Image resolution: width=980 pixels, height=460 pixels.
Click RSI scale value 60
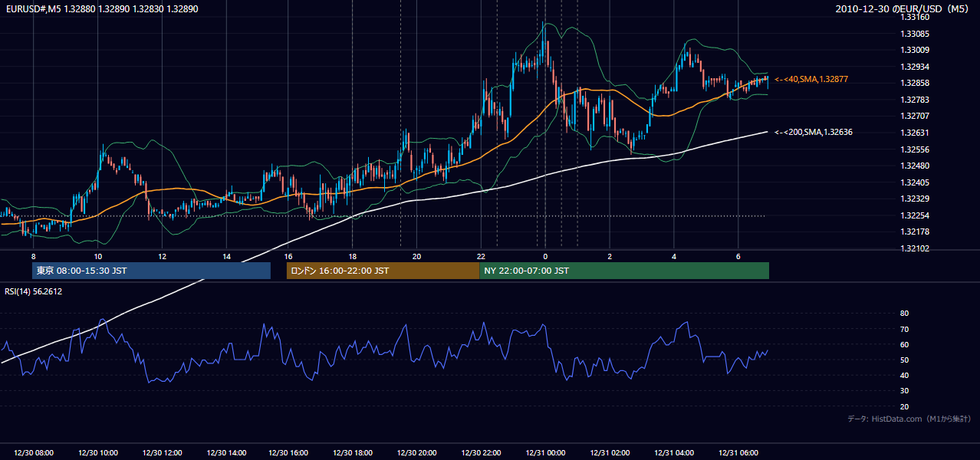pyautogui.click(x=904, y=344)
